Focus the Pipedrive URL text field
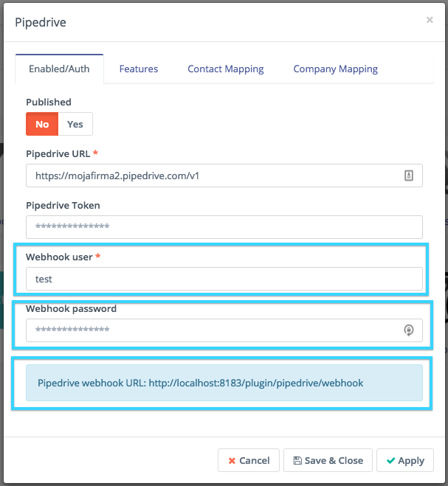The image size is (448, 486). click(x=214, y=176)
